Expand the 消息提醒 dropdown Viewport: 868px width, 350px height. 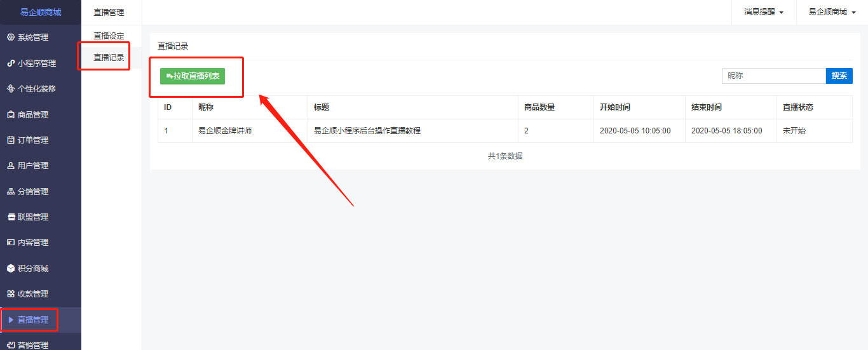click(x=764, y=12)
